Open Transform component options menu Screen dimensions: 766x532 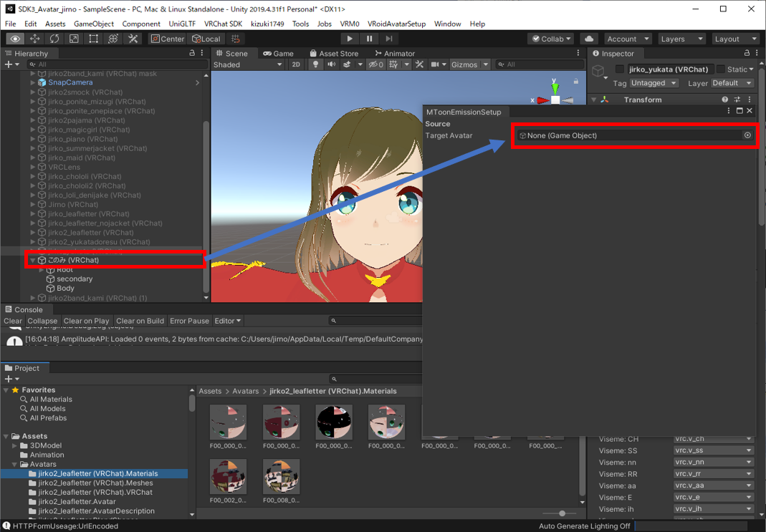coord(750,100)
